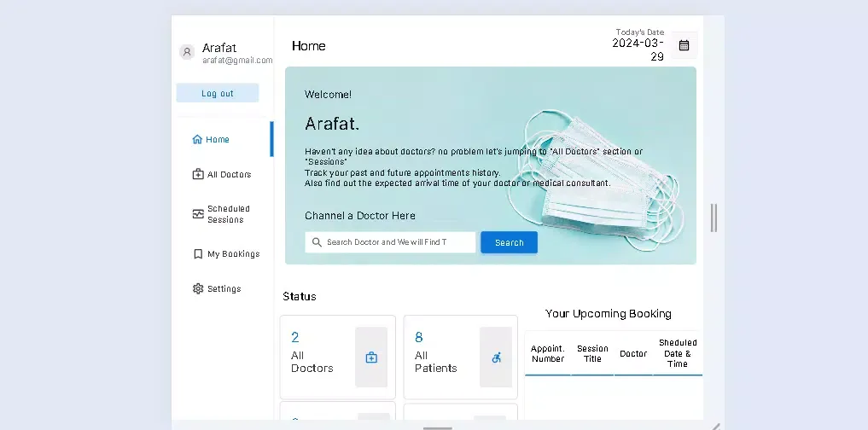Click the arafat@gmail.com email text
The height and width of the screenshot is (430, 868).
pos(237,61)
